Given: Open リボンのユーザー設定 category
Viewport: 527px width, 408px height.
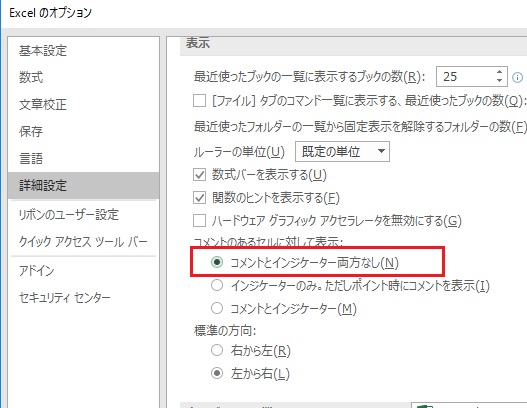Looking at the screenshot, I should (x=69, y=215).
